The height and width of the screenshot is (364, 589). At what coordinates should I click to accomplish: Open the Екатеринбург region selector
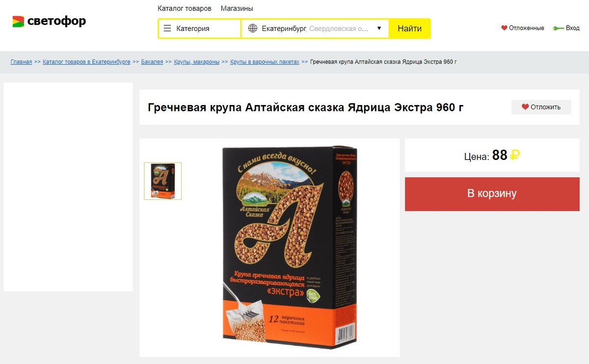tap(315, 28)
